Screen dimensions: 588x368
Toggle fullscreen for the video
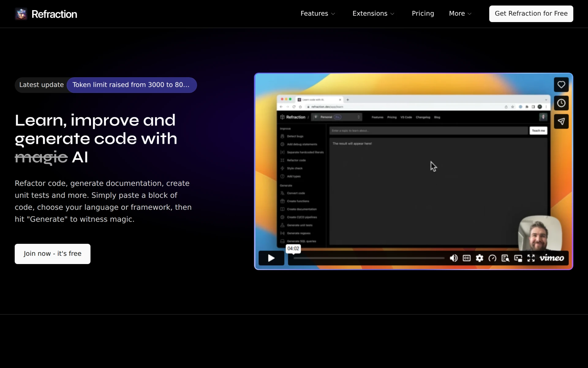[x=531, y=258]
